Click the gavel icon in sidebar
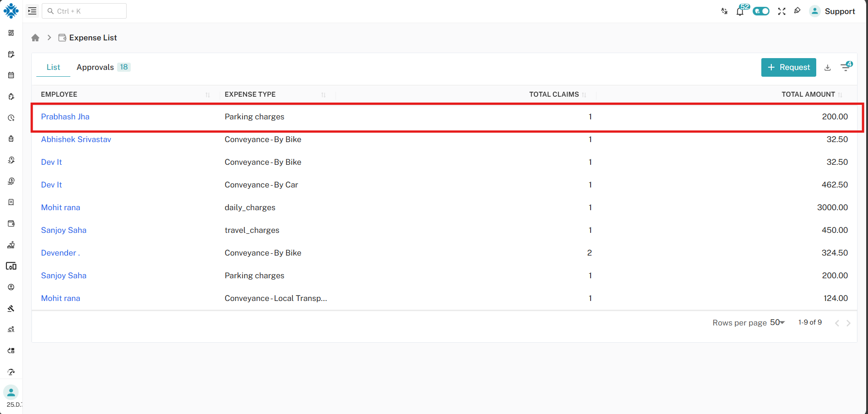The height and width of the screenshot is (414, 868). (11, 309)
